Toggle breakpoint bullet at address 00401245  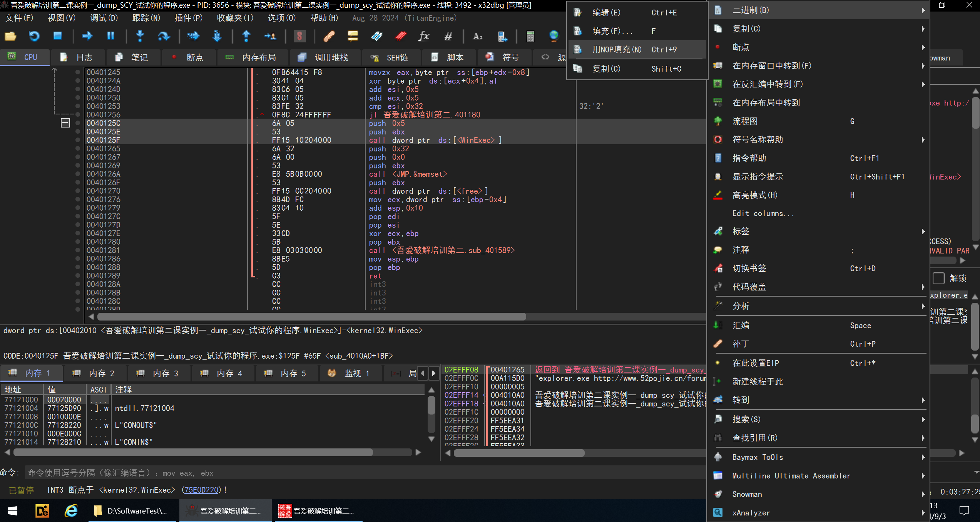coord(78,72)
